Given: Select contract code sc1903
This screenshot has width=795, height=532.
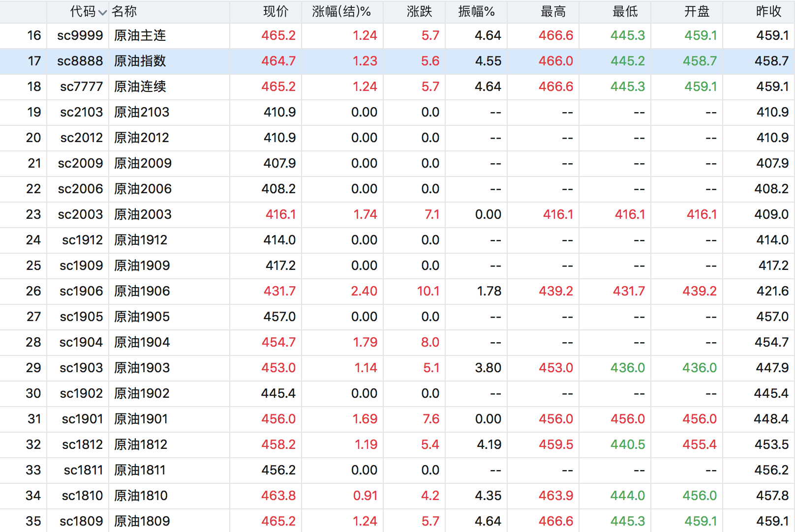Looking at the screenshot, I should (81, 368).
